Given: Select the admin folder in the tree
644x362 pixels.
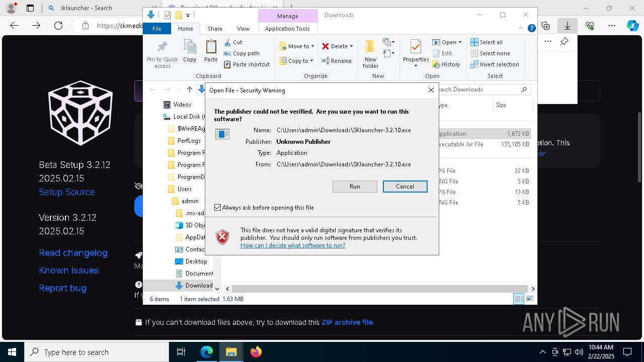Looking at the screenshot, I should [x=186, y=201].
